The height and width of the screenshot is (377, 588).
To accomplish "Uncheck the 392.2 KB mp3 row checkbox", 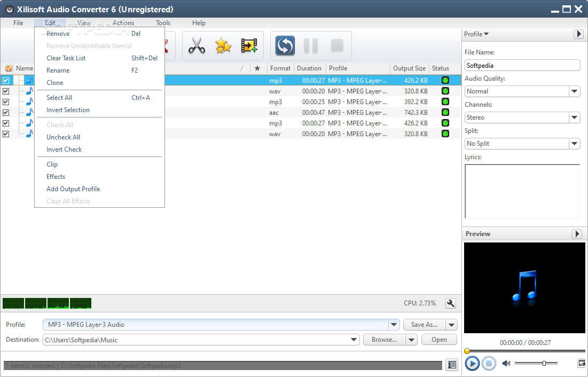I will click(x=6, y=101).
